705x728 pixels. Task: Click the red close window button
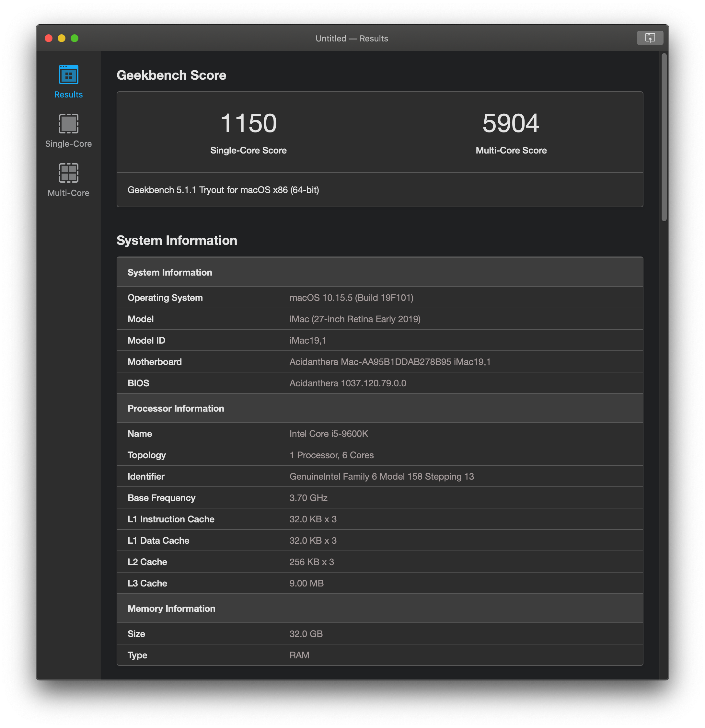click(x=49, y=38)
